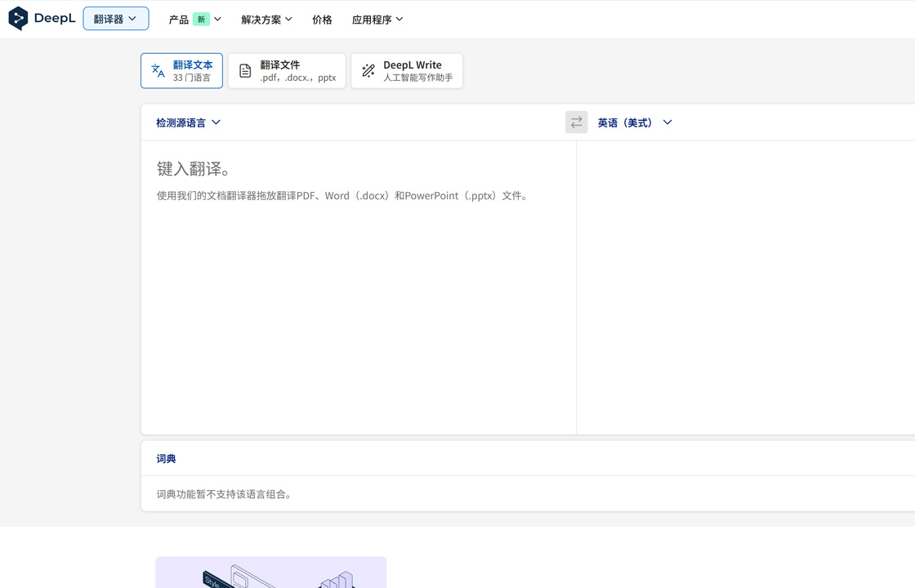915x588 pixels.
Task: Expand the 解决方案 menu
Action: coord(266,20)
